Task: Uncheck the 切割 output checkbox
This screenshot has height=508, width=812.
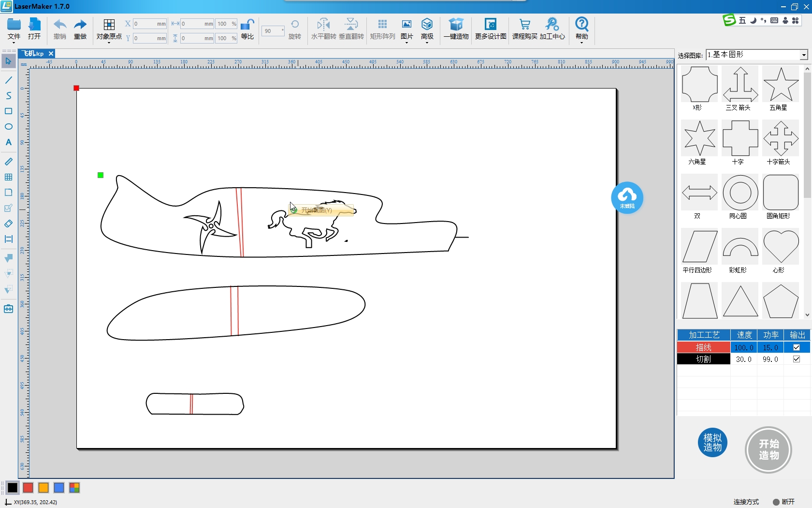Action: 797,359
